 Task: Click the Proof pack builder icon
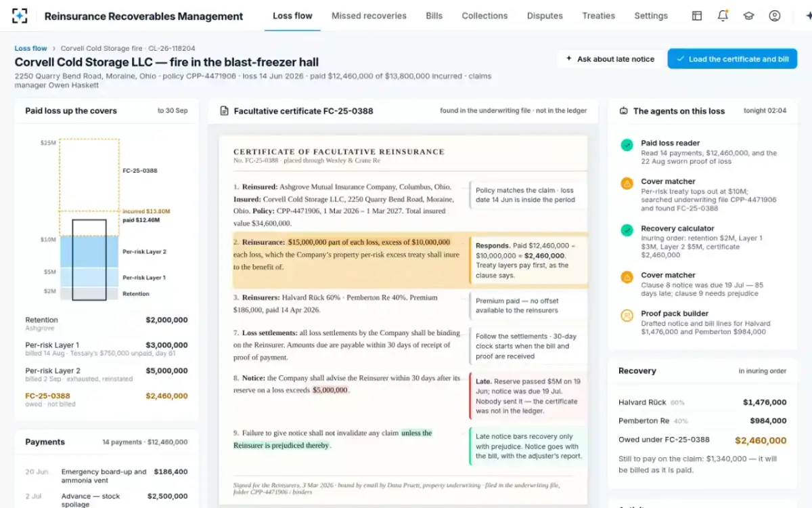(x=627, y=315)
